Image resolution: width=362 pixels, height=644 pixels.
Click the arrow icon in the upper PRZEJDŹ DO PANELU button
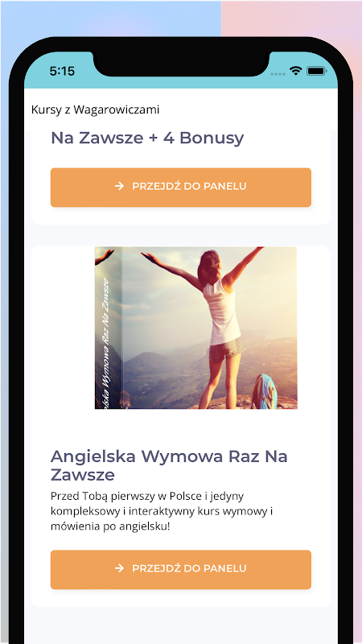click(x=119, y=187)
